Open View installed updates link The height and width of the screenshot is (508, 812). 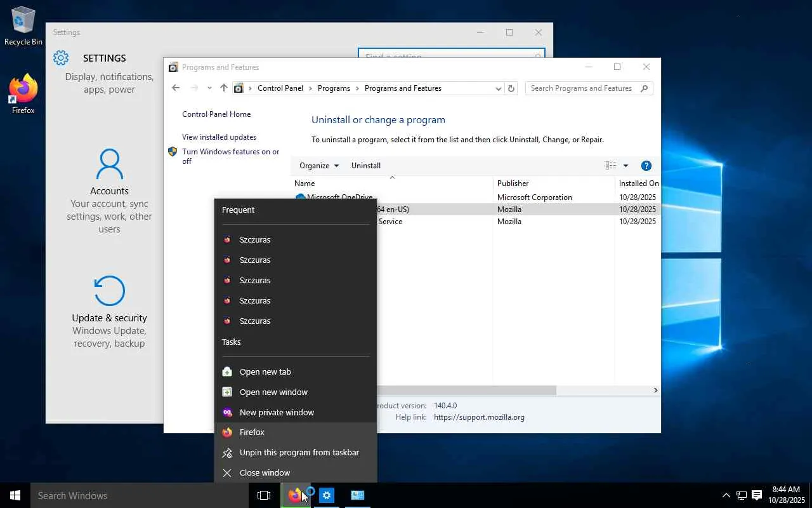219,137
